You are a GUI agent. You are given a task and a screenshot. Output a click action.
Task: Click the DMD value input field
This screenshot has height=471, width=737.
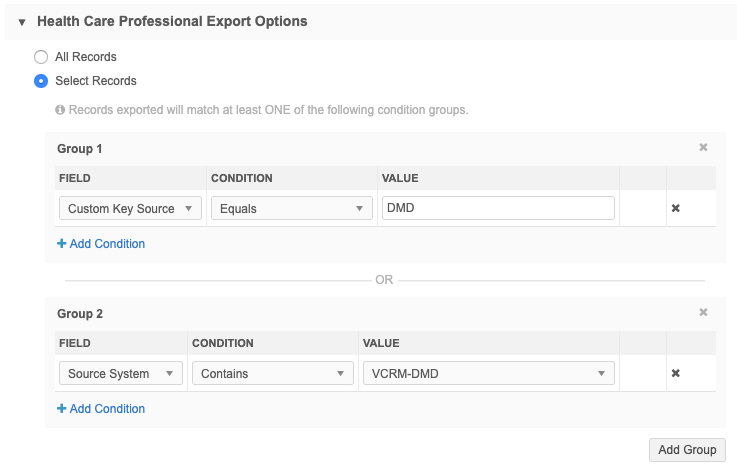point(498,208)
